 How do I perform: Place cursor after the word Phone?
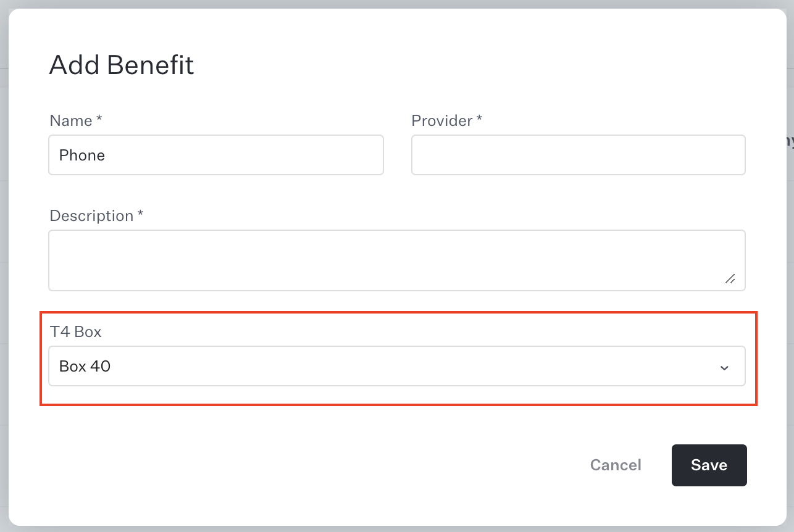pyautogui.click(x=106, y=155)
